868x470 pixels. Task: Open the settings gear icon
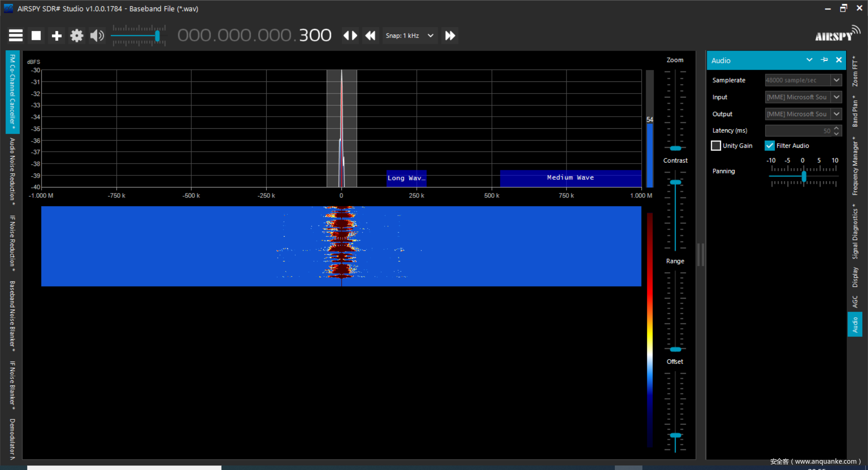coord(77,35)
